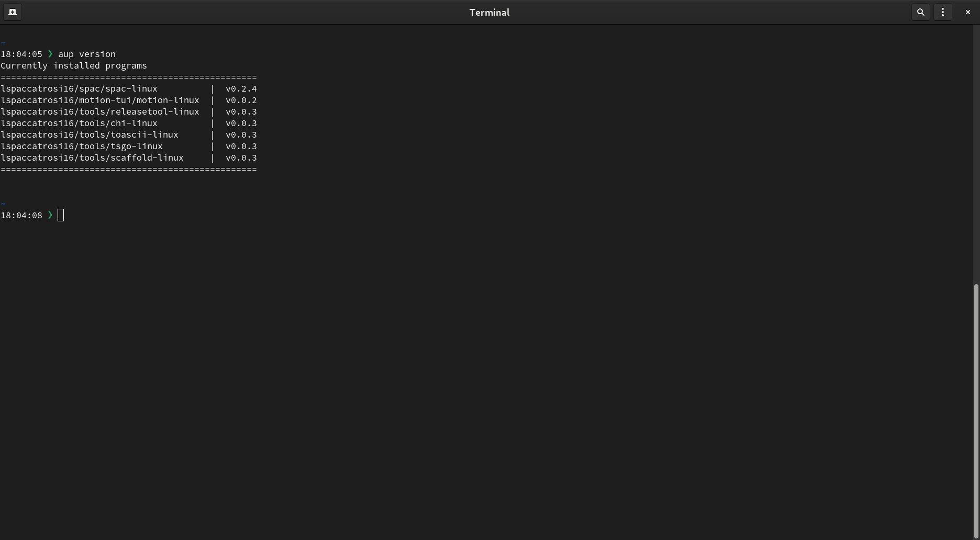Click version v0.2.4 value
This screenshot has height=540, width=980.
(x=241, y=88)
